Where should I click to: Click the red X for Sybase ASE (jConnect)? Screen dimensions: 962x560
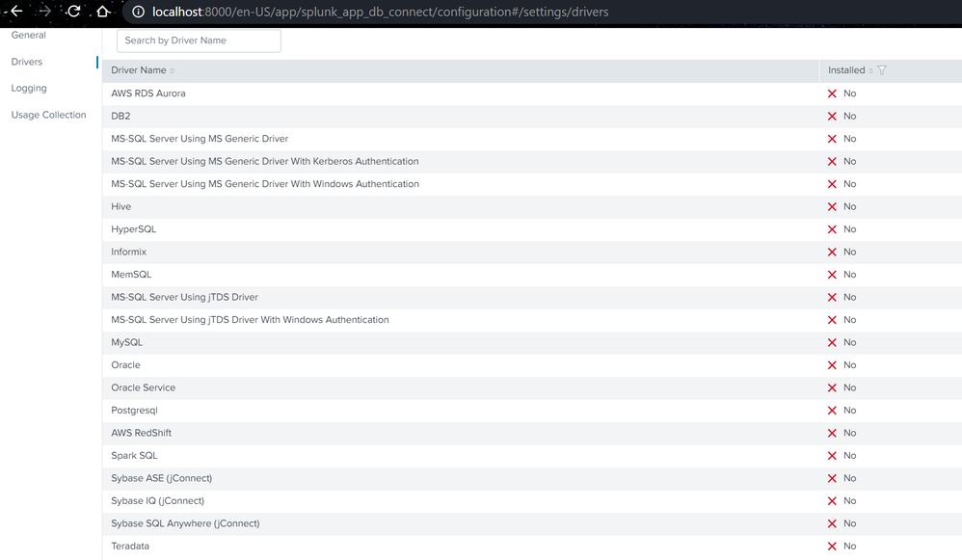[x=832, y=478]
